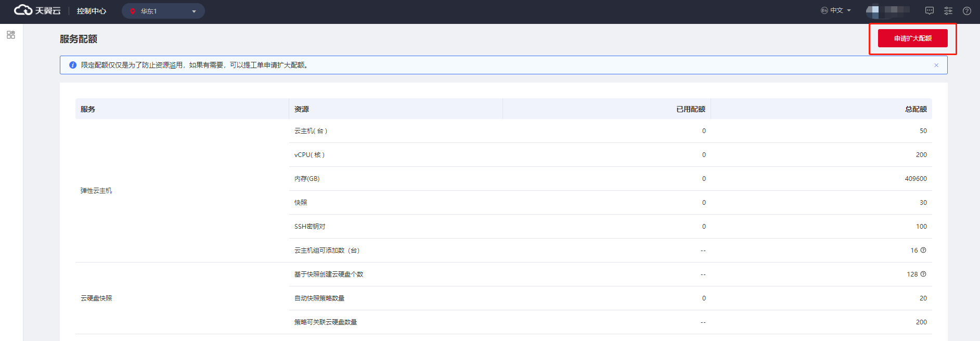This screenshot has height=341, width=980.
Task: Open the messages chat bubble icon
Action: coord(930,11)
